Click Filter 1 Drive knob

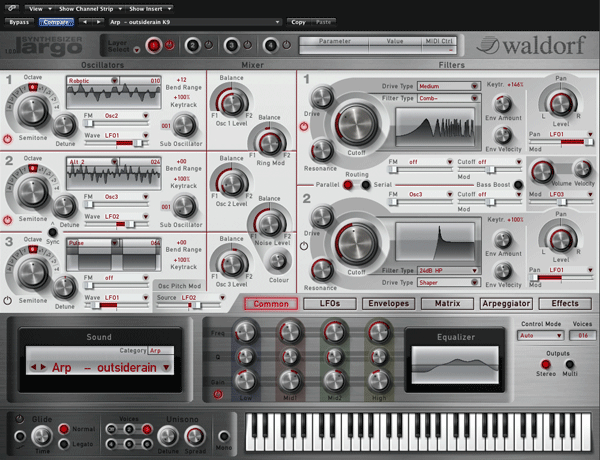pyautogui.click(x=322, y=97)
